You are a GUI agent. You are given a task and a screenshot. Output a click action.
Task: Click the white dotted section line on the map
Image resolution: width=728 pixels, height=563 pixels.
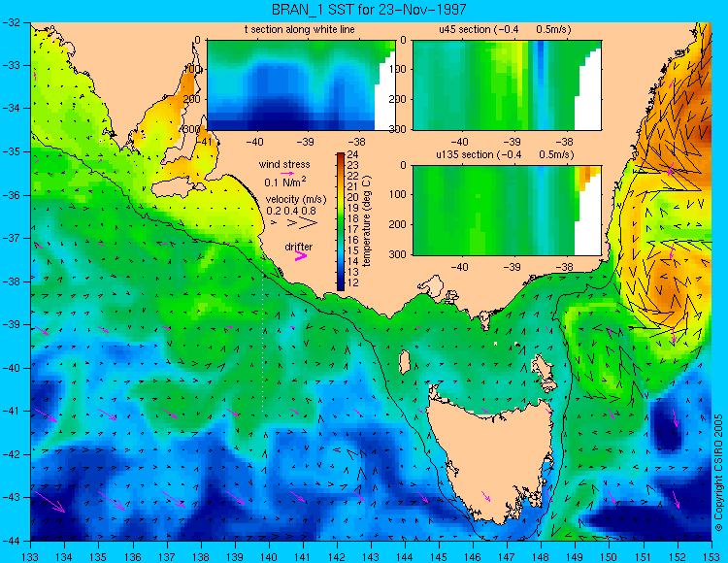(263, 338)
